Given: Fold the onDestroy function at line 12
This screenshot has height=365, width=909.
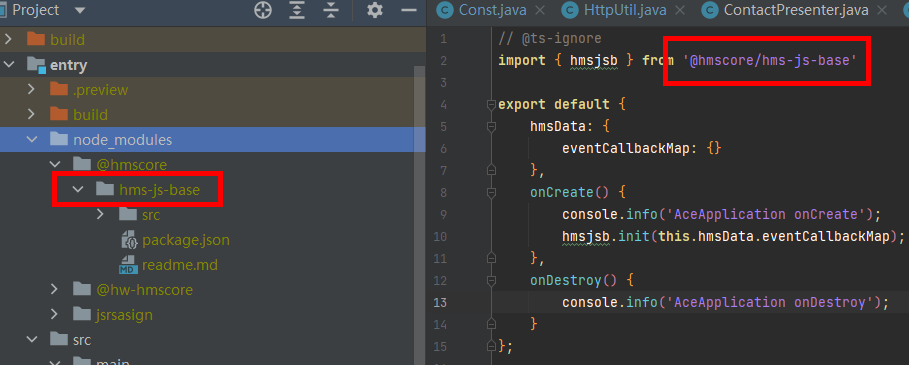Looking at the screenshot, I should coord(492,281).
